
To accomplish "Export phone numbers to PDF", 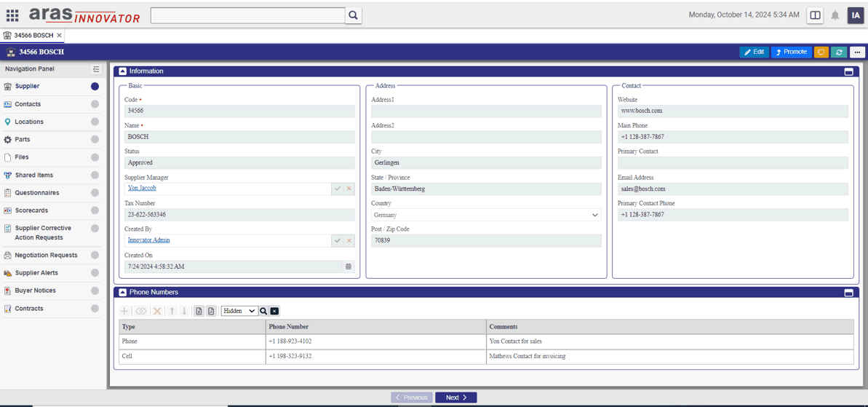I will [x=211, y=311].
